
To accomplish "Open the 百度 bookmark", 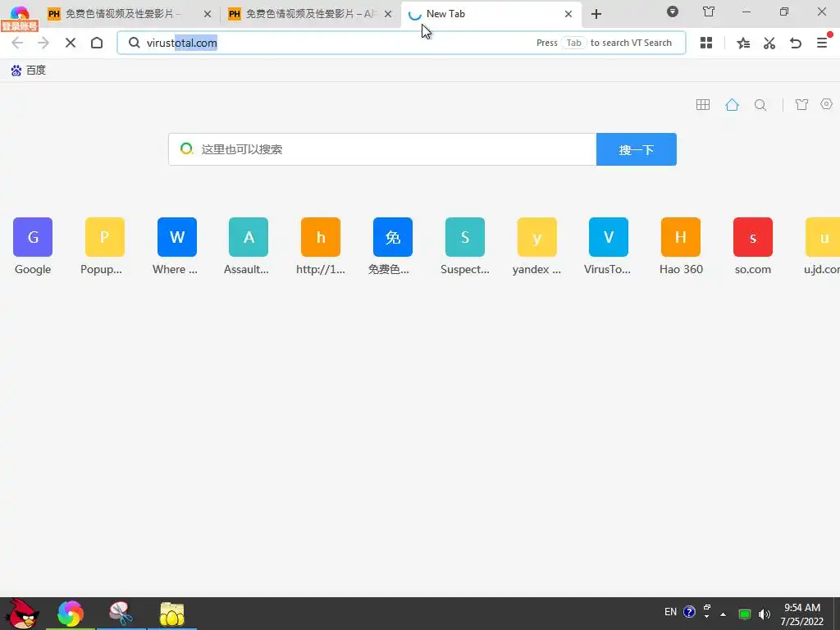I will 29,71.
